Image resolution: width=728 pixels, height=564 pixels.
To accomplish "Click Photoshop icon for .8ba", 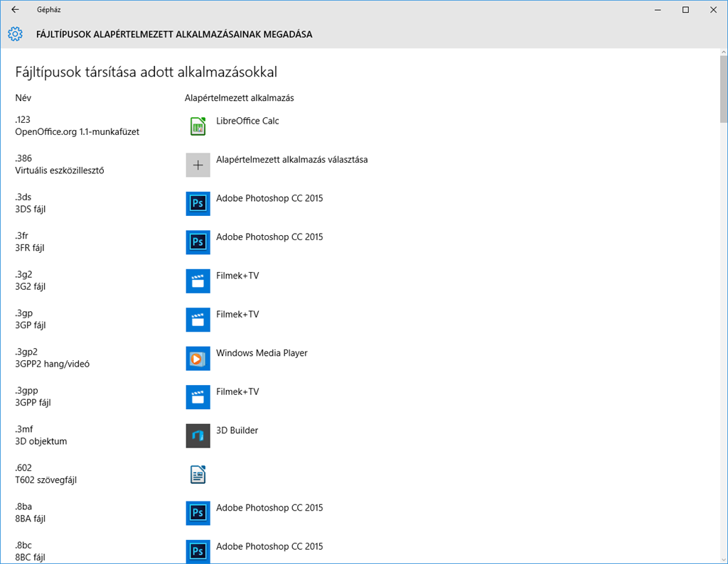I will coord(198,513).
